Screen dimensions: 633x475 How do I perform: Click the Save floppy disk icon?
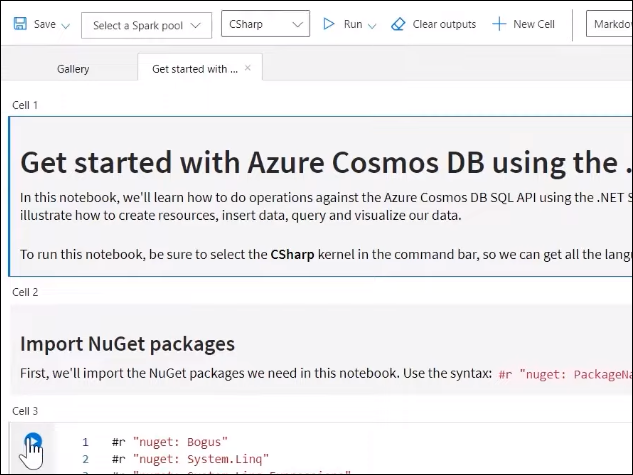coord(17,24)
